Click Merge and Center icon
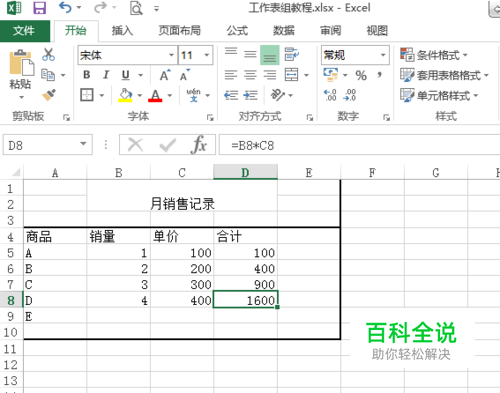Image resolution: width=500 pixels, height=393 pixels. point(291,75)
